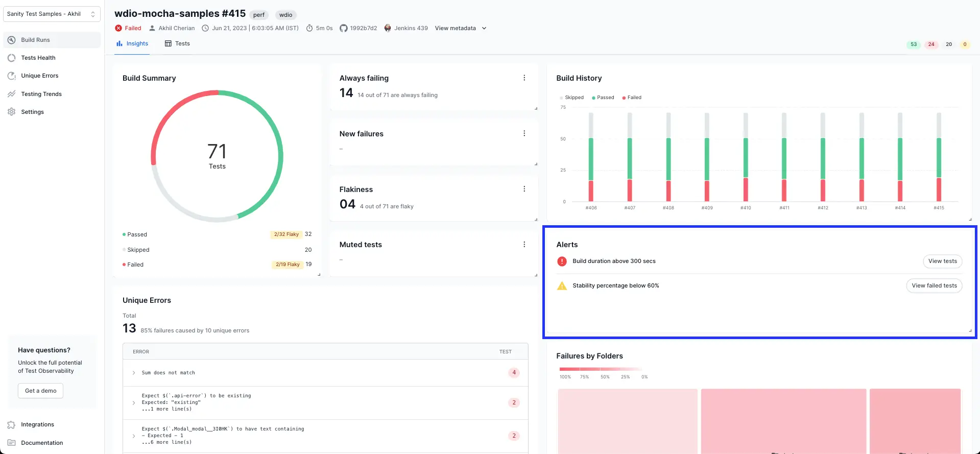Toggle Skipped legend in Build History
980x454 pixels.
(x=572, y=98)
